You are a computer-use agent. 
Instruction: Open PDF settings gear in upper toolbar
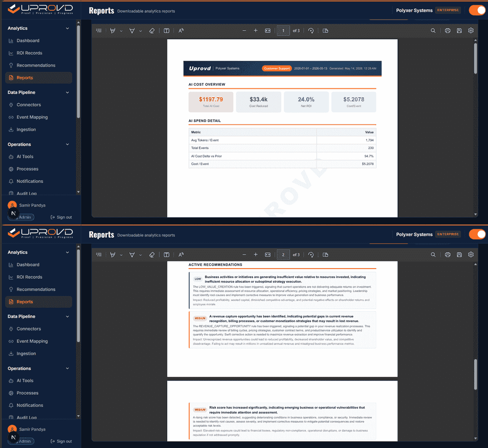tap(471, 30)
